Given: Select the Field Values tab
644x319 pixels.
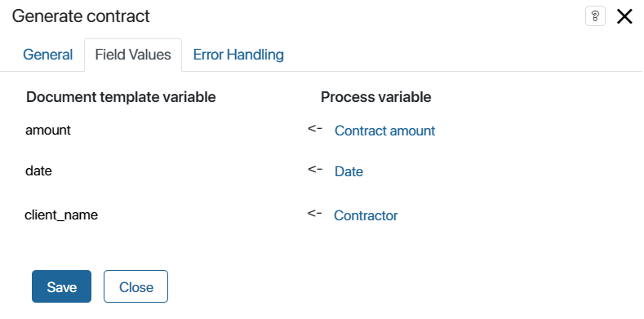Looking at the screenshot, I should tap(133, 55).
